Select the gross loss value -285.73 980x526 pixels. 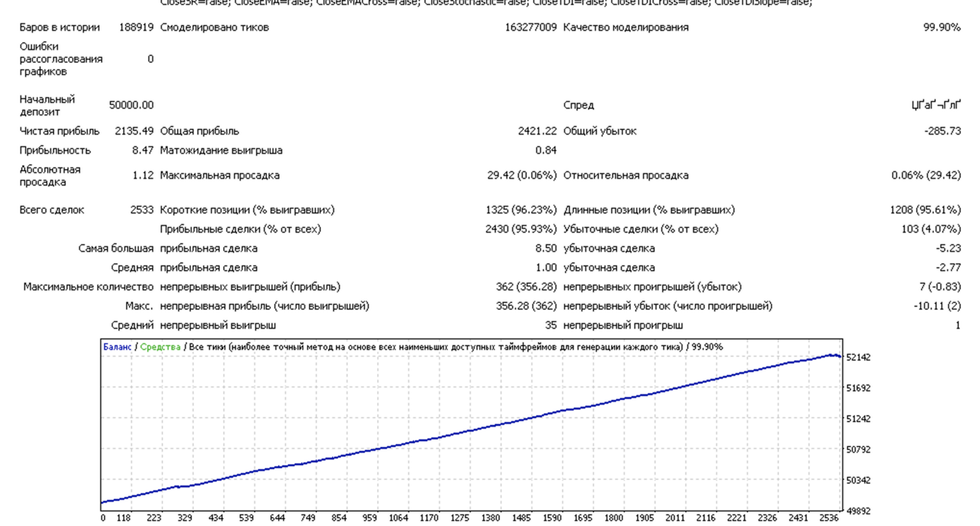943,131
